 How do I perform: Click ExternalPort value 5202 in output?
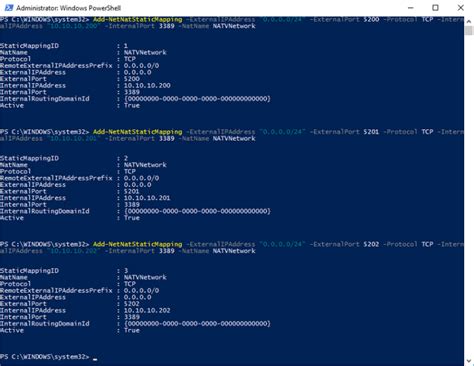coord(132,304)
